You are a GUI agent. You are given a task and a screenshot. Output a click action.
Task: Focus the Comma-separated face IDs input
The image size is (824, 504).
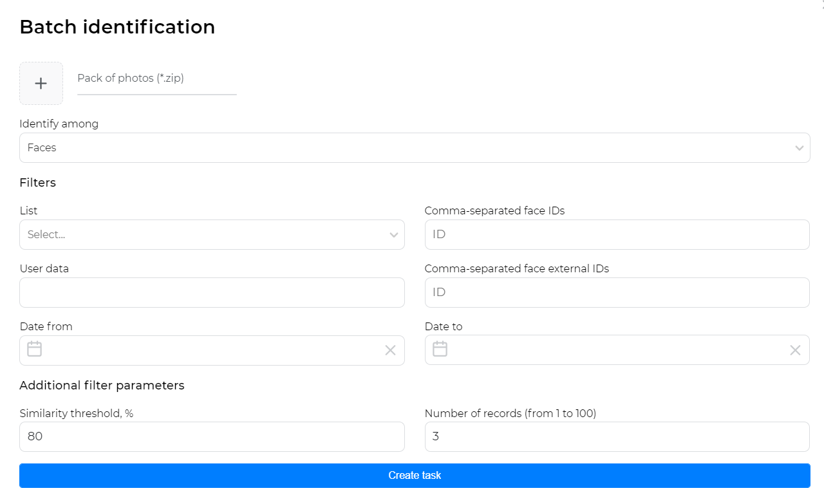(617, 235)
